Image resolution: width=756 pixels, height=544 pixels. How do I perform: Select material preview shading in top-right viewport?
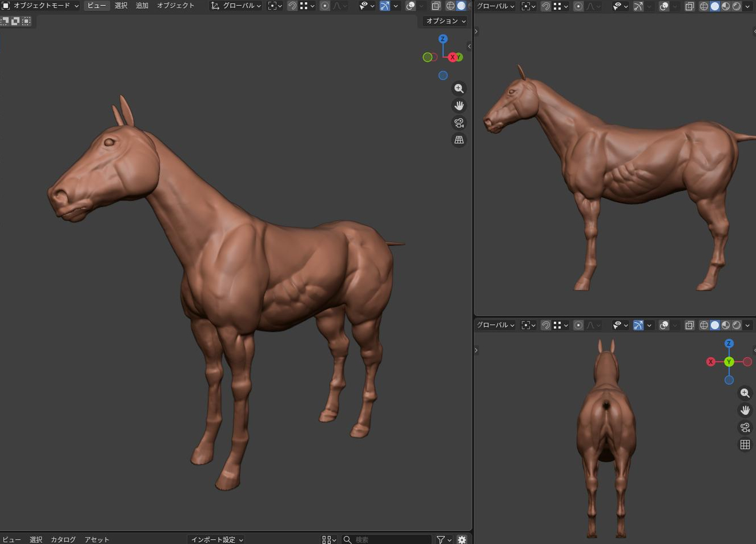tap(726, 6)
